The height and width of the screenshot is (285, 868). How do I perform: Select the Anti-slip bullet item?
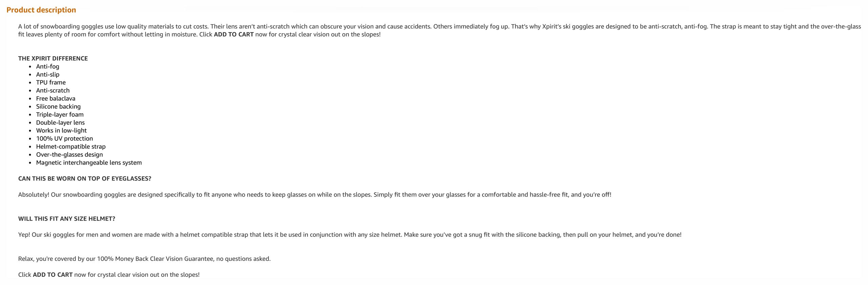47,75
